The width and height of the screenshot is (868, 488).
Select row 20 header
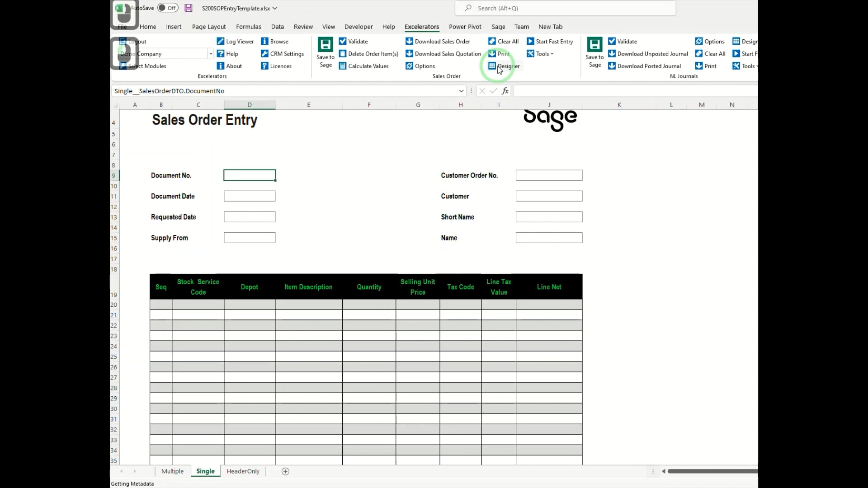point(114,305)
